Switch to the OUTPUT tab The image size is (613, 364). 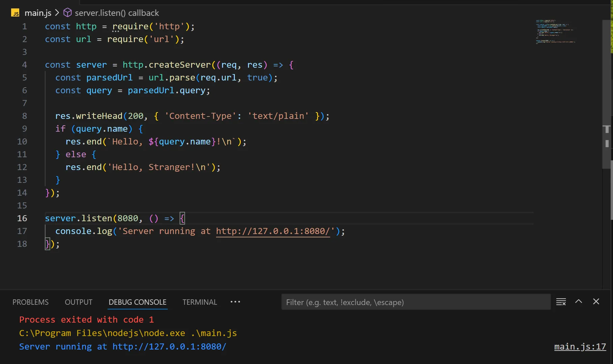79,302
